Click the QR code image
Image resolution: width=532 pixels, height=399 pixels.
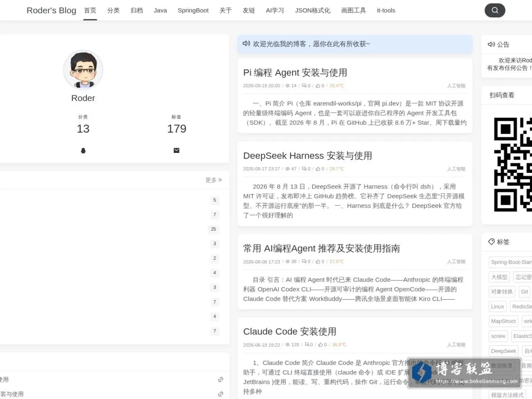513,164
